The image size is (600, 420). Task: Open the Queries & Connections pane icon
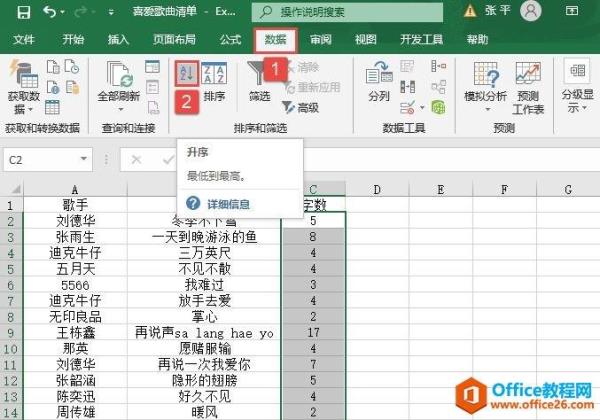(152, 67)
